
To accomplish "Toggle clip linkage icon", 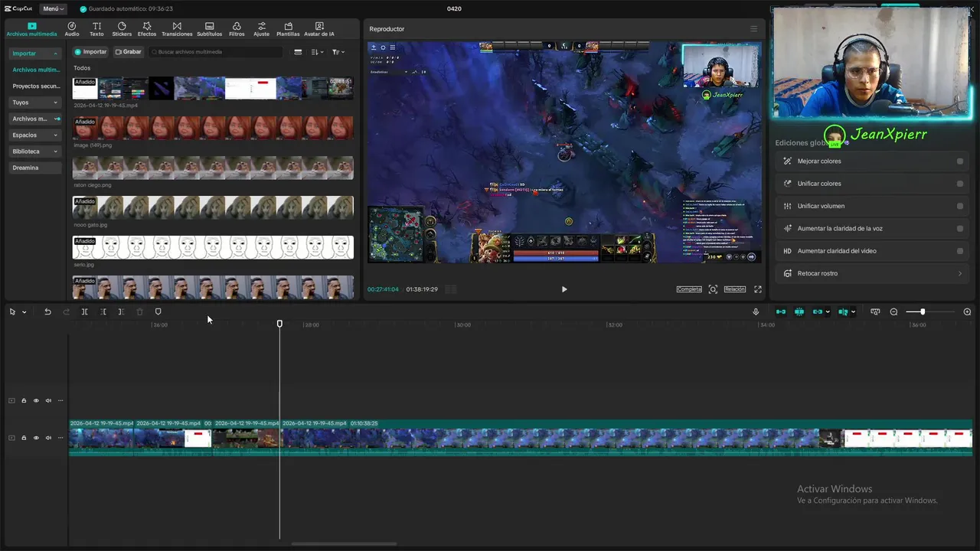I will tap(818, 311).
